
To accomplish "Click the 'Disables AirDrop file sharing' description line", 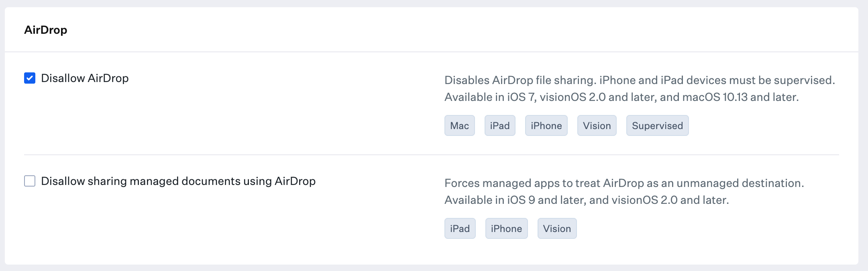I will pos(639,80).
